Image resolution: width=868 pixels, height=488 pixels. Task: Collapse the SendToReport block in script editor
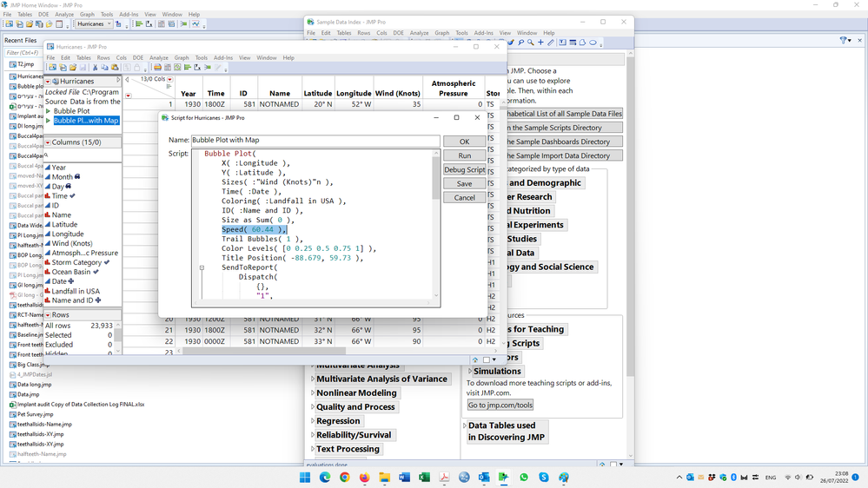pos(202,267)
